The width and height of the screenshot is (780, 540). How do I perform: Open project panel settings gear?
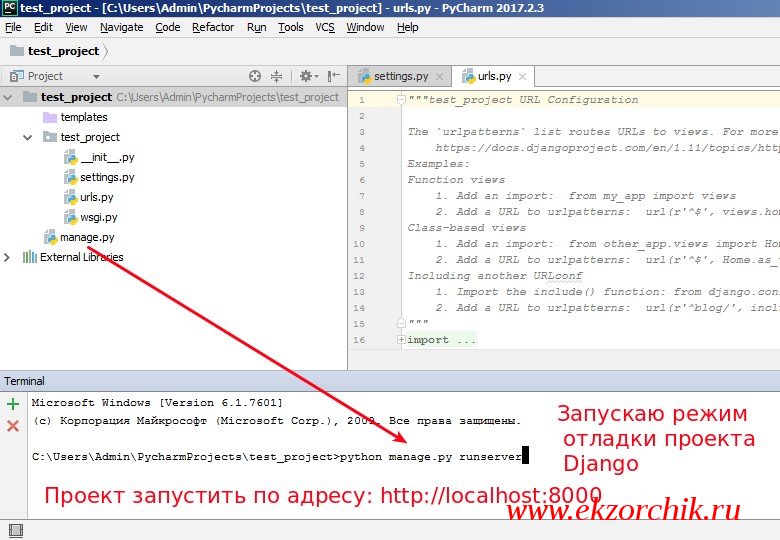[x=308, y=76]
